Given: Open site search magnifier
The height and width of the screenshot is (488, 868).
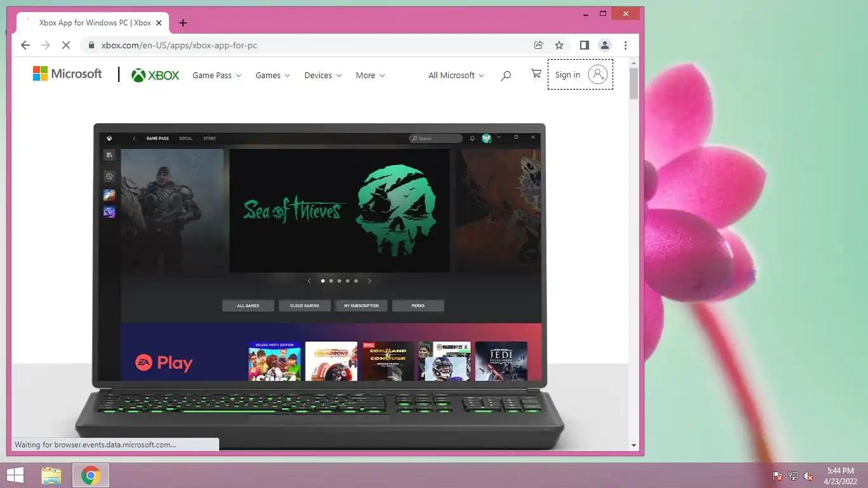Looking at the screenshot, I should click(506, 76).
